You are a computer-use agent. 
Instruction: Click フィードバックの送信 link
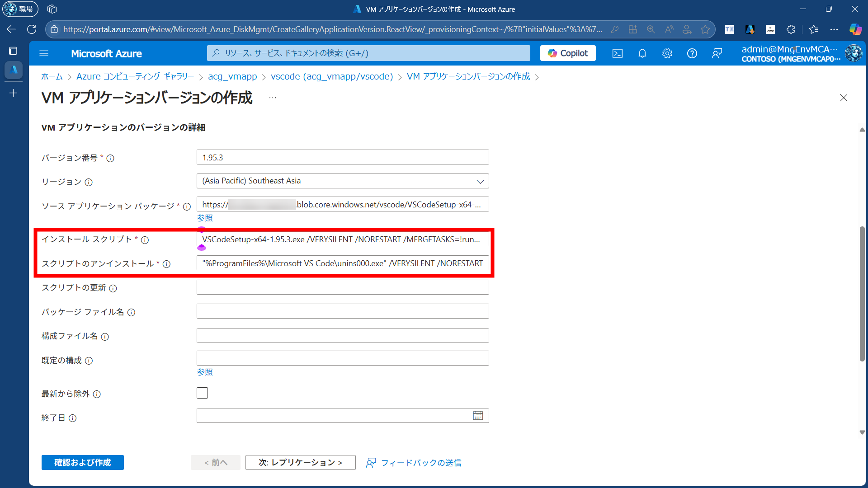[x=414, y=463]
